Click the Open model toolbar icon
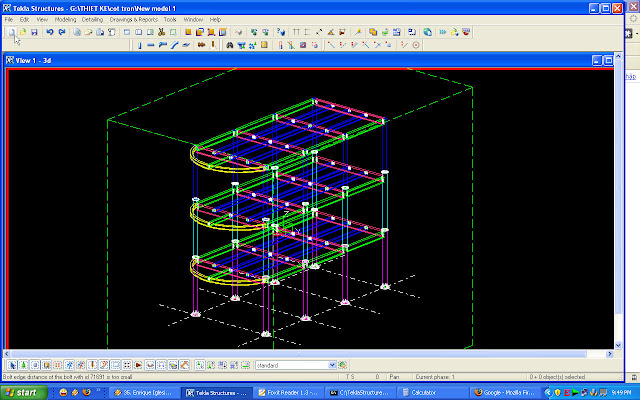 21,32
